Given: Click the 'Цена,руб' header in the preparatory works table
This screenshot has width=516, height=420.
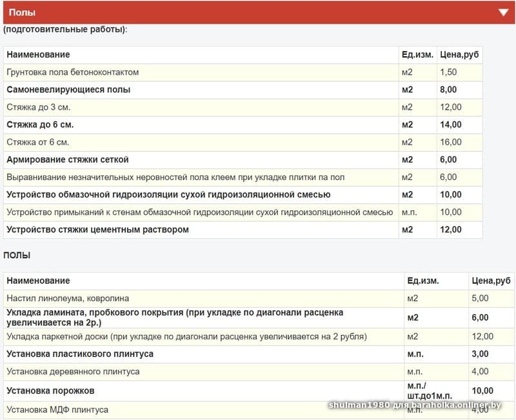Looking at the screenshot, I should tap(459, 55).
